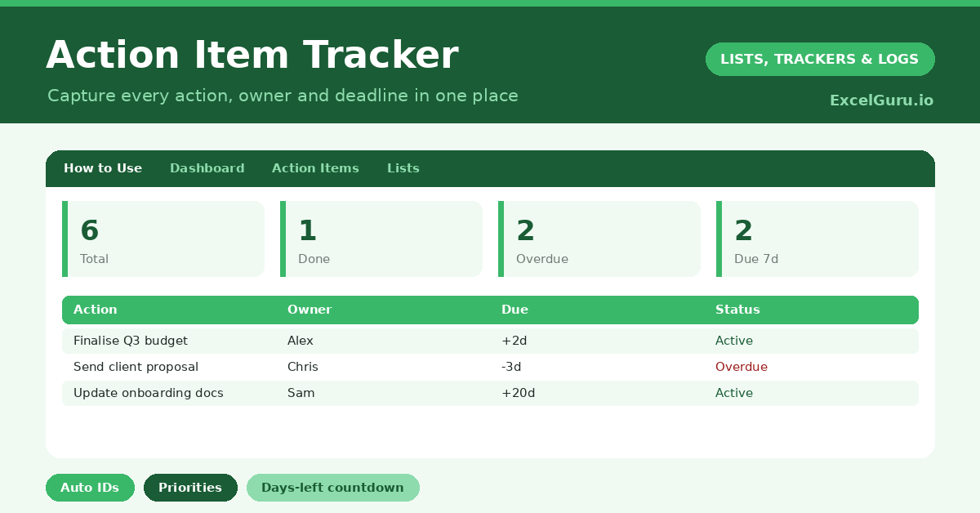Click the Done count card

click(x=381, y=239)
